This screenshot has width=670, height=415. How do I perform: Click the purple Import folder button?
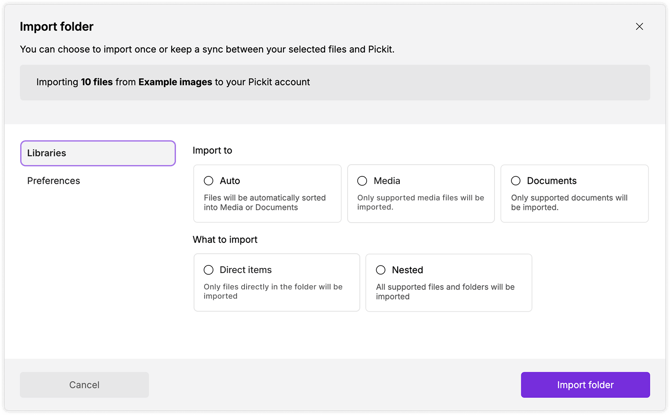[x=585, y=384]
